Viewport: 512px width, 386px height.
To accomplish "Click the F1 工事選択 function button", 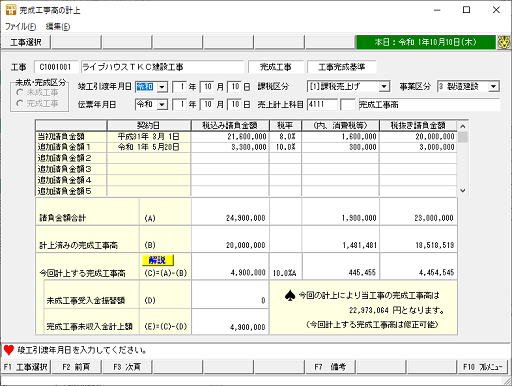I will click(26, 367).
